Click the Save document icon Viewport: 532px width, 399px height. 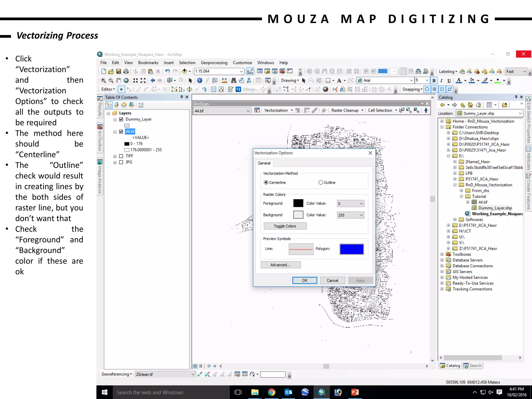coord(118,71)
